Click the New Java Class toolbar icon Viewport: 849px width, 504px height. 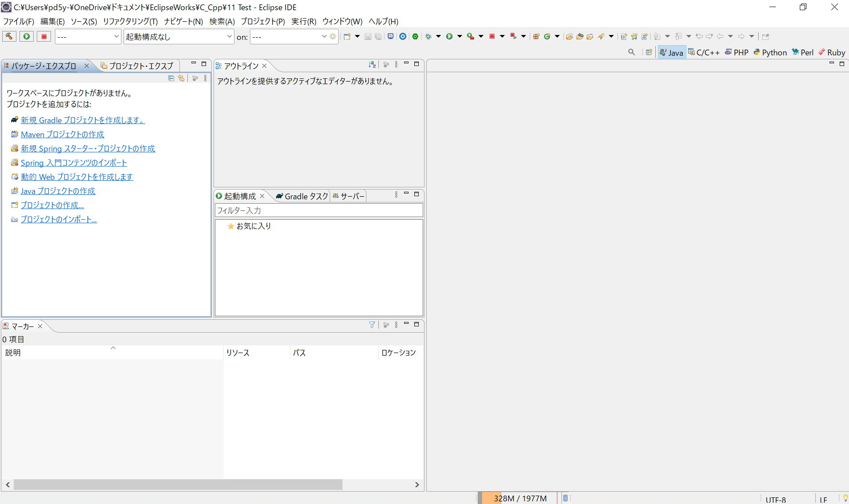pyautogui.click(x=547, y=36)
